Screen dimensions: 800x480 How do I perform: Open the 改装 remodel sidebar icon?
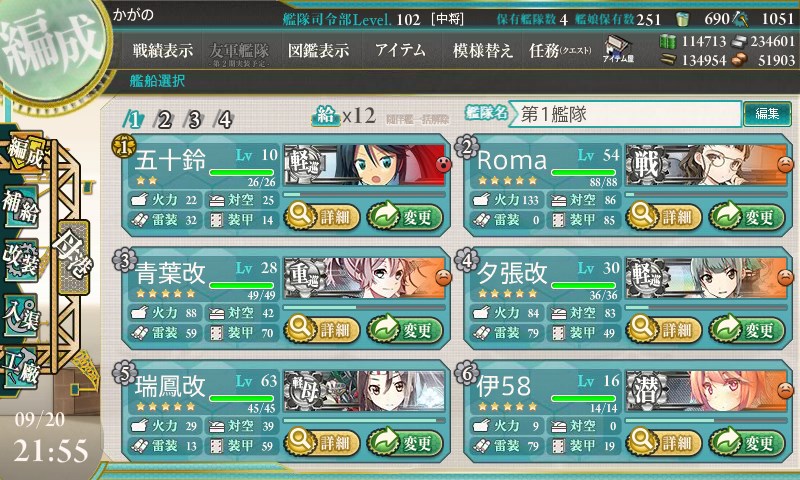(21, 260)
